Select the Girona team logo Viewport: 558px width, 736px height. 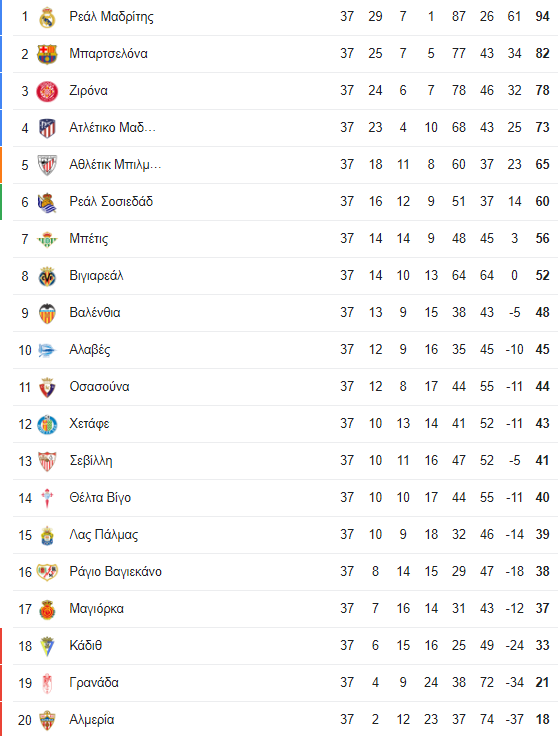click(47, 91)
